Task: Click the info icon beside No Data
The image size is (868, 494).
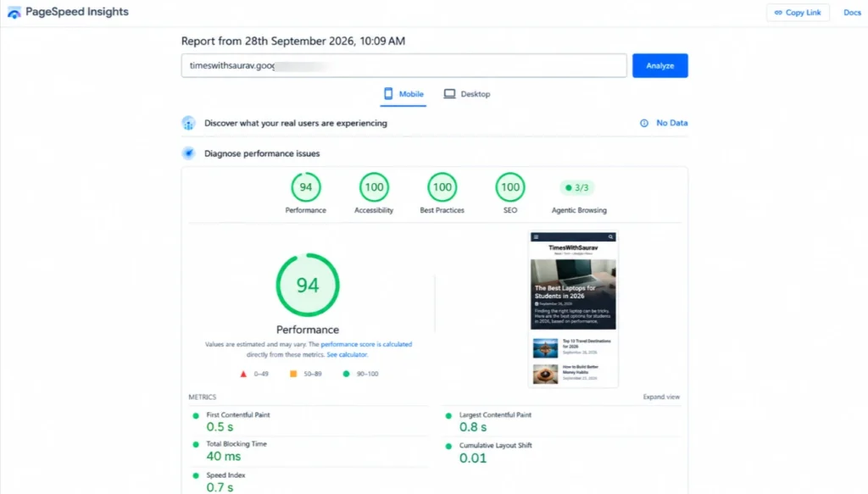Action: (x=644, y=123)
